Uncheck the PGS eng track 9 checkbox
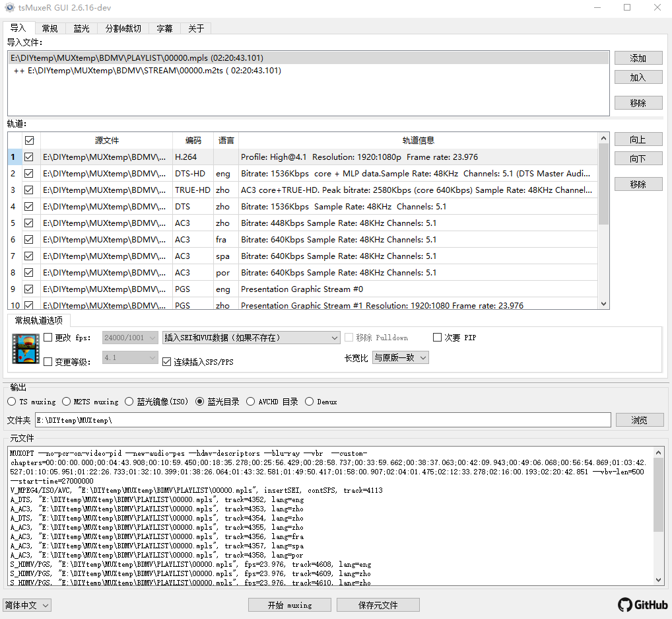Viewport: 672px width, 619px height. [28, 289]
